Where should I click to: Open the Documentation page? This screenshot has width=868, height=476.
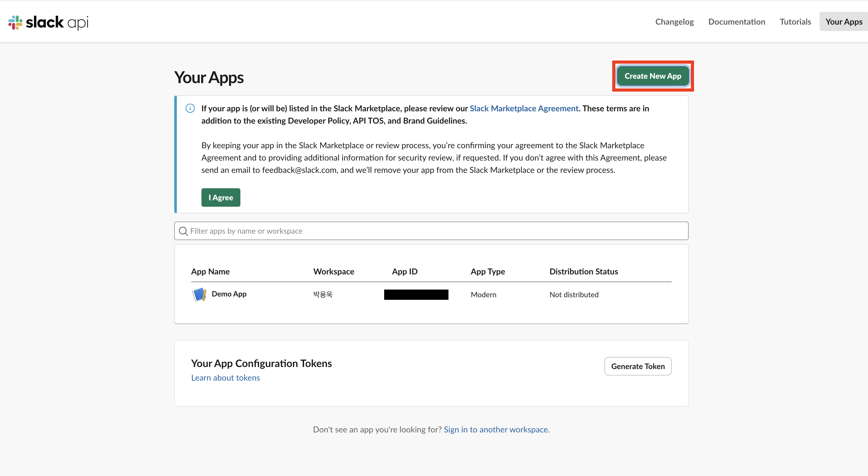pos(737,22)
